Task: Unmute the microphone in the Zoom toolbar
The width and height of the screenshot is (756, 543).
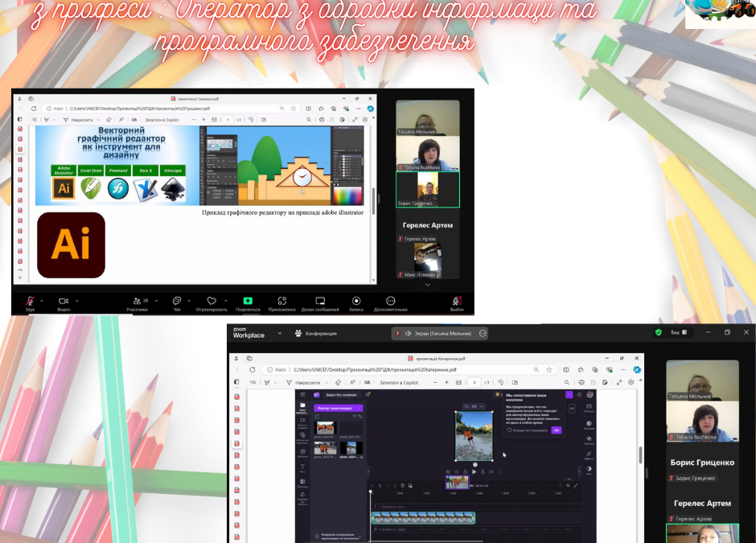Action: 30,300
